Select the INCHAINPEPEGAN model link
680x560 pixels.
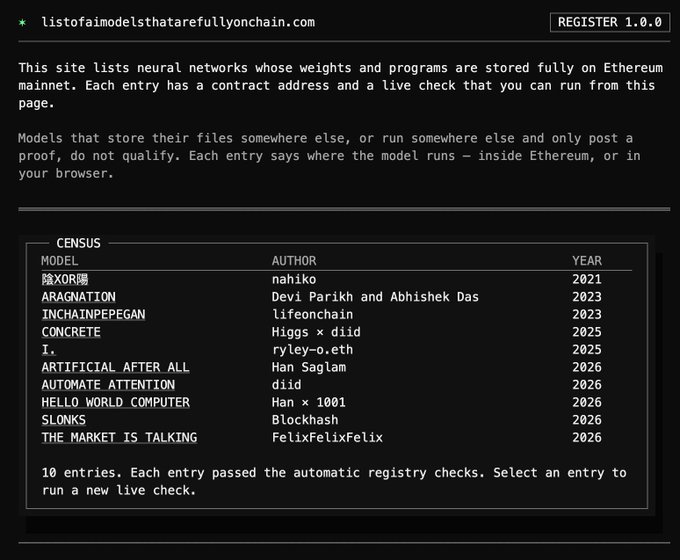point(93,314)
